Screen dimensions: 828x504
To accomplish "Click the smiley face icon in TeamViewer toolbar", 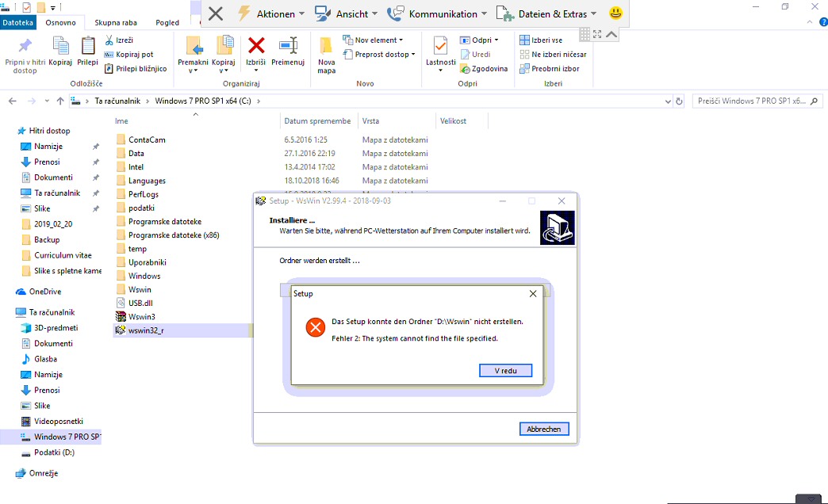I will pyautogui.click(x=615, y=13).
